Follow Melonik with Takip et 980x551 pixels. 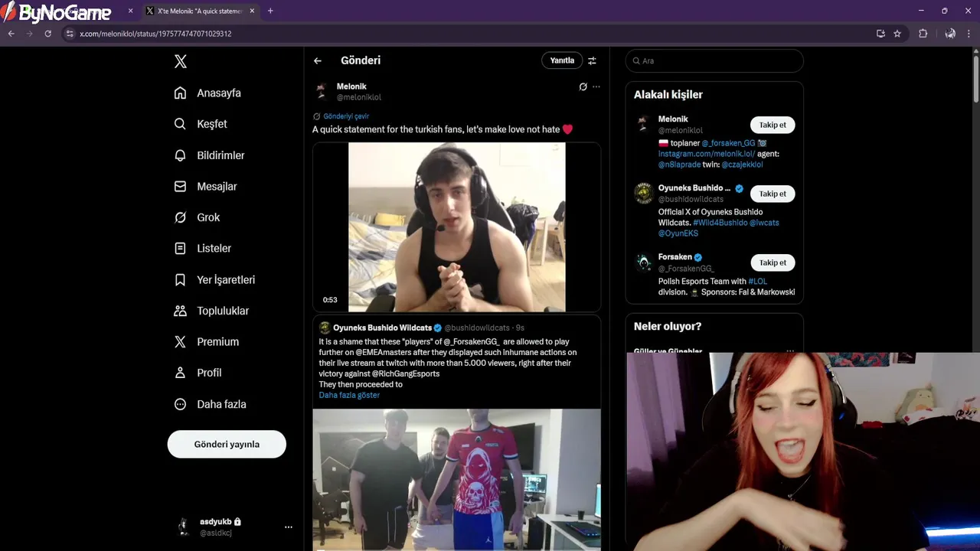(x=773, y=125)
